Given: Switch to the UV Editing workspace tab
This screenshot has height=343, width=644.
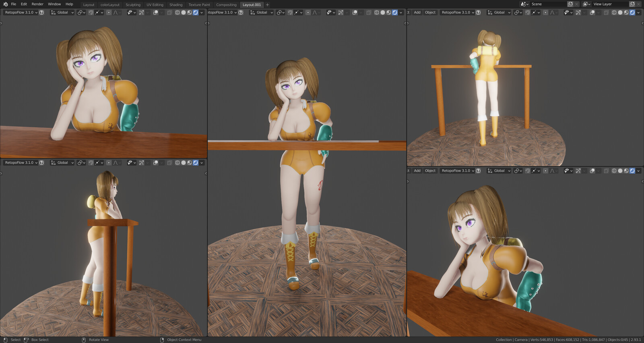Looking at the screenshot, I should 155,5.
